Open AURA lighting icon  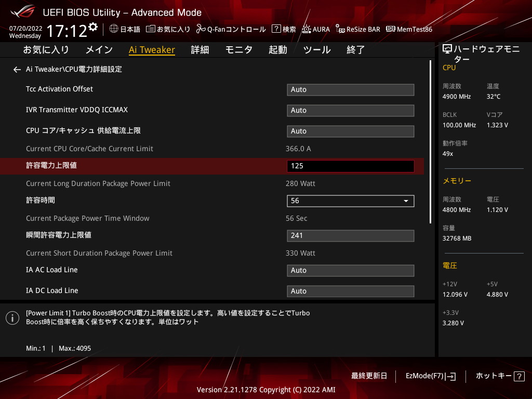click(307, 29)
